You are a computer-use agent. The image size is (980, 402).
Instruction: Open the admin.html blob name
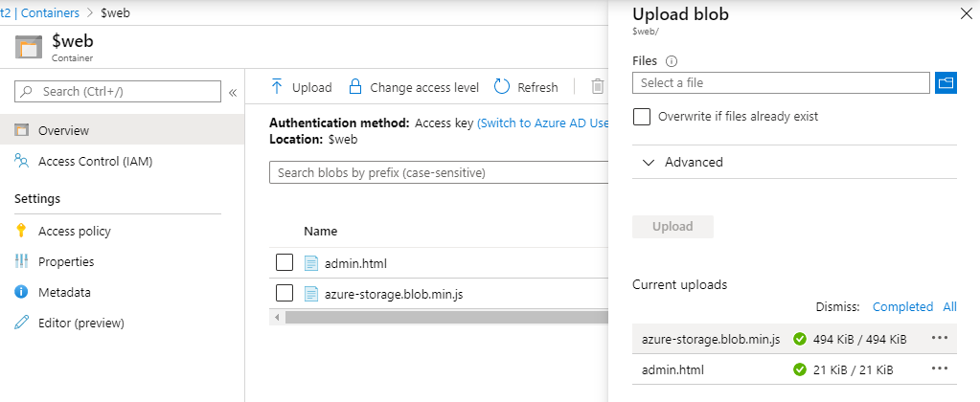tap(355, 263)
